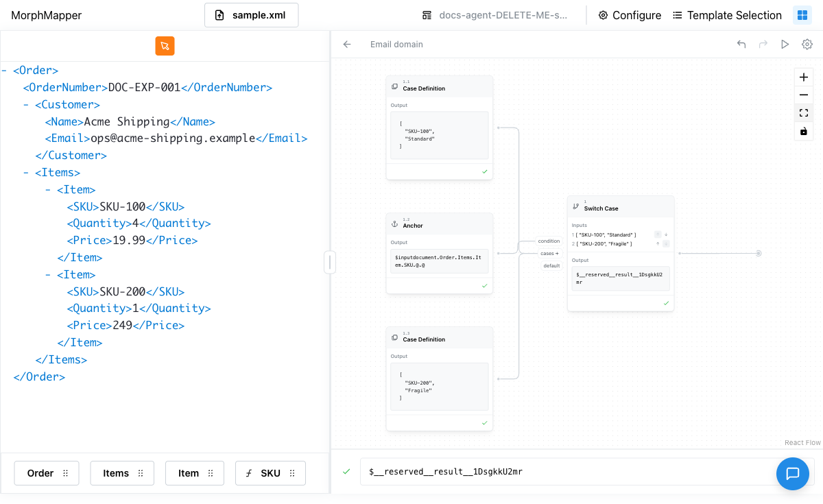Collapse the Items XML element

[x=26, y=173]
